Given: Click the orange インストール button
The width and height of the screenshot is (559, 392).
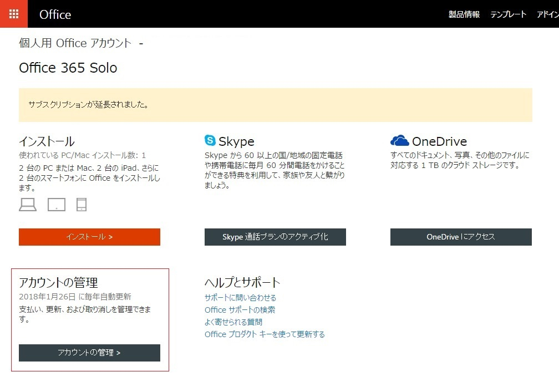Looking at the screenshot, I should point(89,237).
